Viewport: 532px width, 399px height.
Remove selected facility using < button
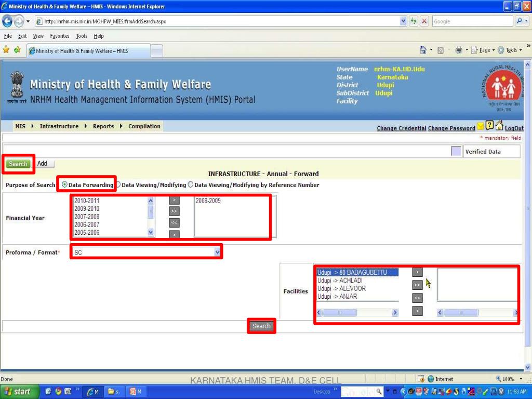click(417, 311)
